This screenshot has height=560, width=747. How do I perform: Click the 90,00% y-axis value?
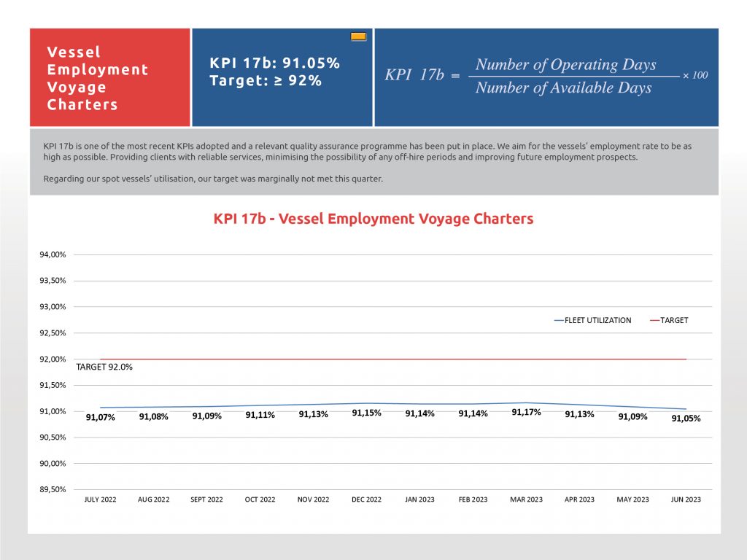click(53, 463)
